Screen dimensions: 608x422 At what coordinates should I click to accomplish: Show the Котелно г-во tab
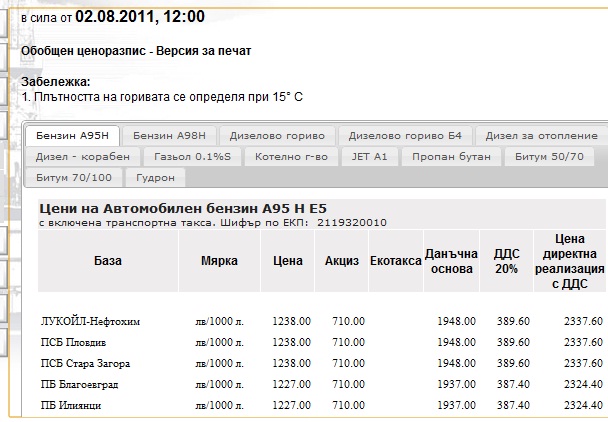[289, 157]
